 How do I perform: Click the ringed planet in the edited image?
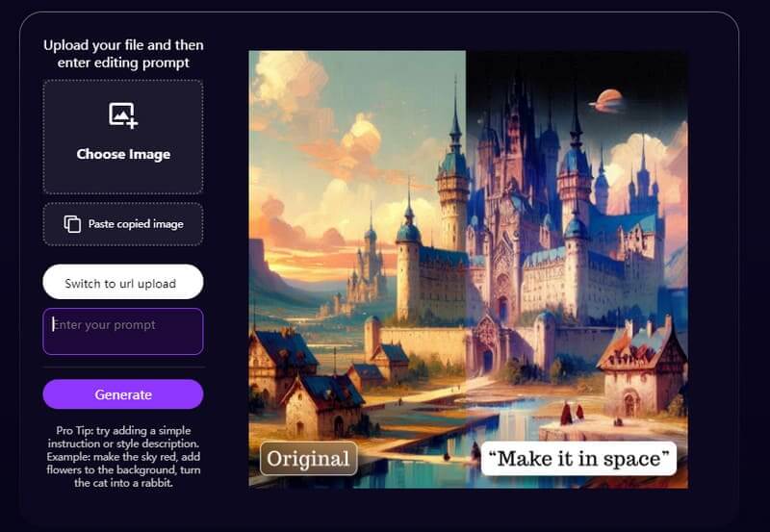[x=607, y=101]
